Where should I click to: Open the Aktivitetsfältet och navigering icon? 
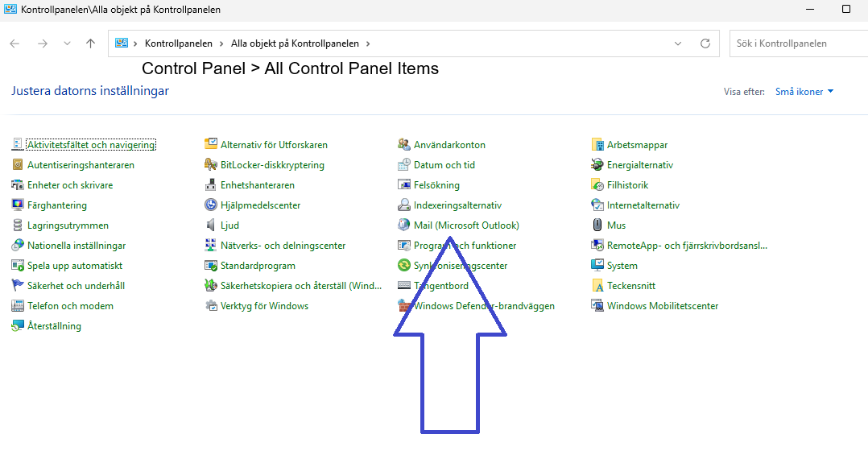tap(18, 144)
